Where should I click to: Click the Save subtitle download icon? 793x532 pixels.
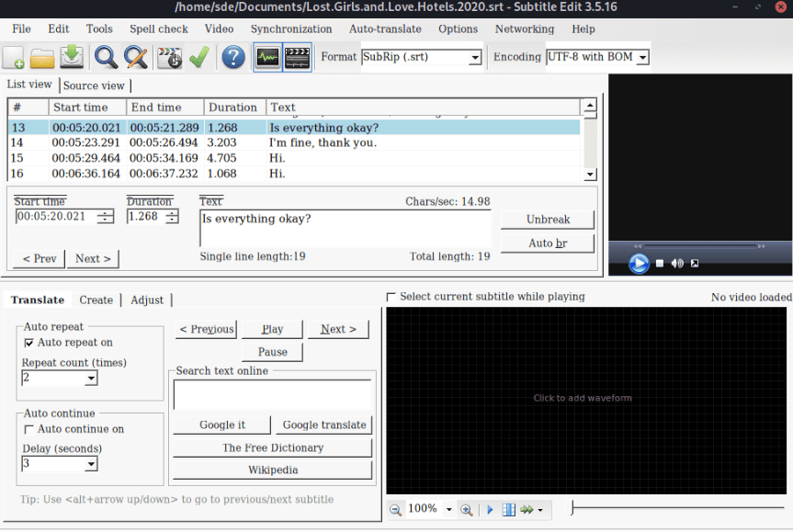pyautogui.click(x=72, y=58)
